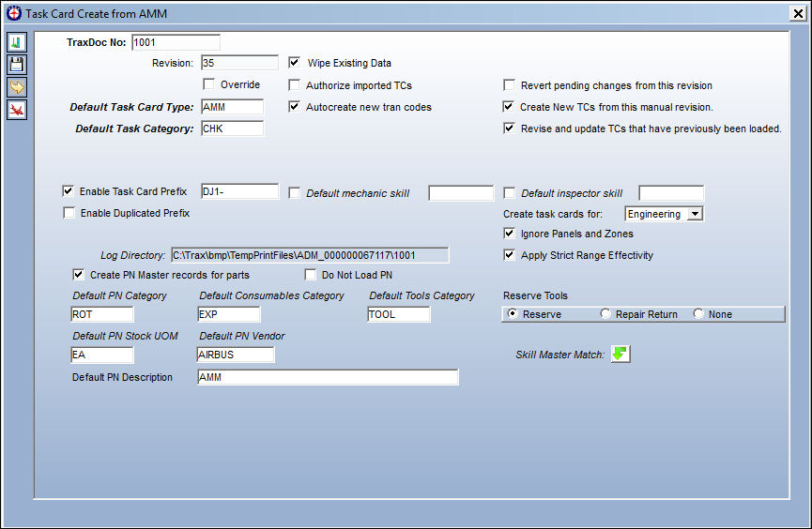
Task: Toggle Revise and update TCs previously loaded
Action: pyautogui.click(x=509, y=128)
